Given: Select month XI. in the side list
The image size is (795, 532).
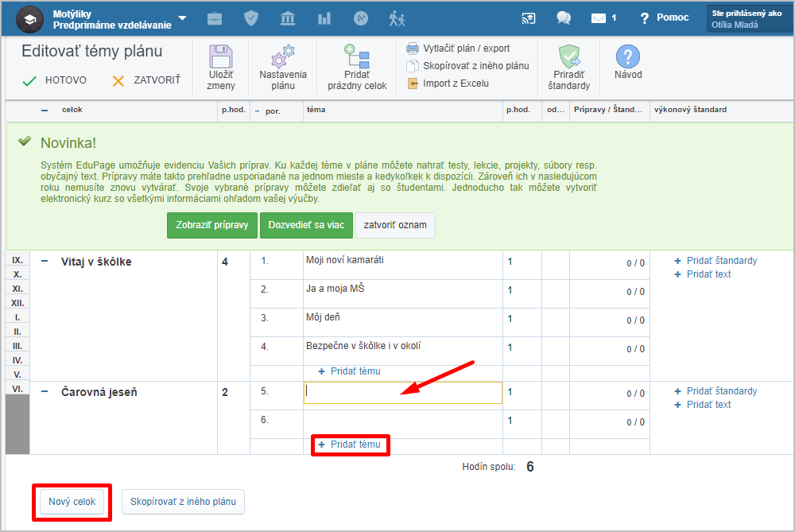Looking at the screenshot, I should point(17,288).
